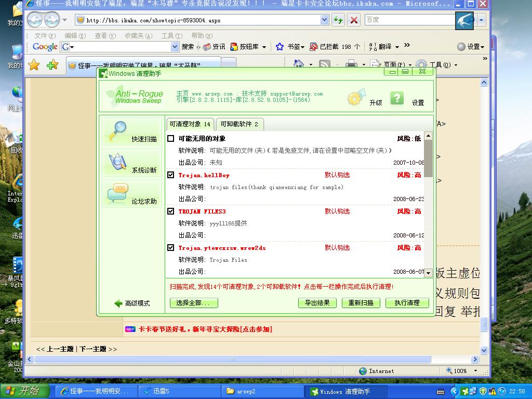Screen dimensions: 532x399
Task: Click the RSS feeds icon
Action: 324,64
